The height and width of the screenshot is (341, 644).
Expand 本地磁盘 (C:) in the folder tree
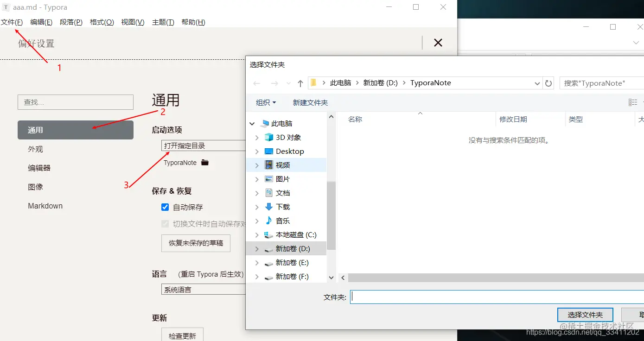pos(256,234)
